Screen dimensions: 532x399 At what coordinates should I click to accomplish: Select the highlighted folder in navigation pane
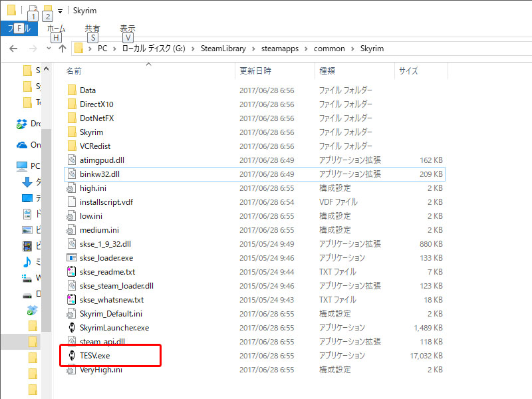(21, 342)
